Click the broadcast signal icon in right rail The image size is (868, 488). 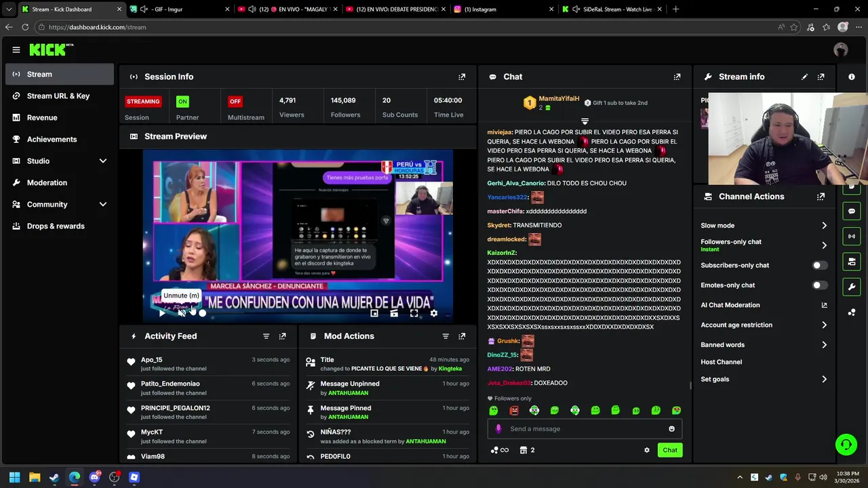(852, 237)
